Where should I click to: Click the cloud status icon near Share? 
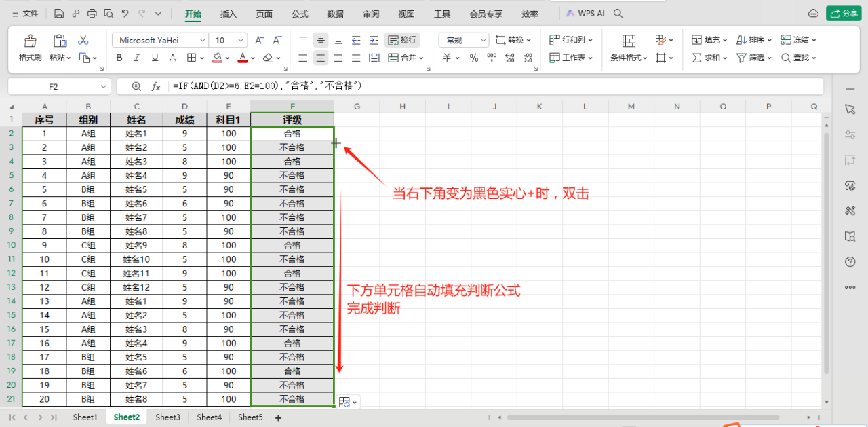pyautogui.click(x=813, y=14)
